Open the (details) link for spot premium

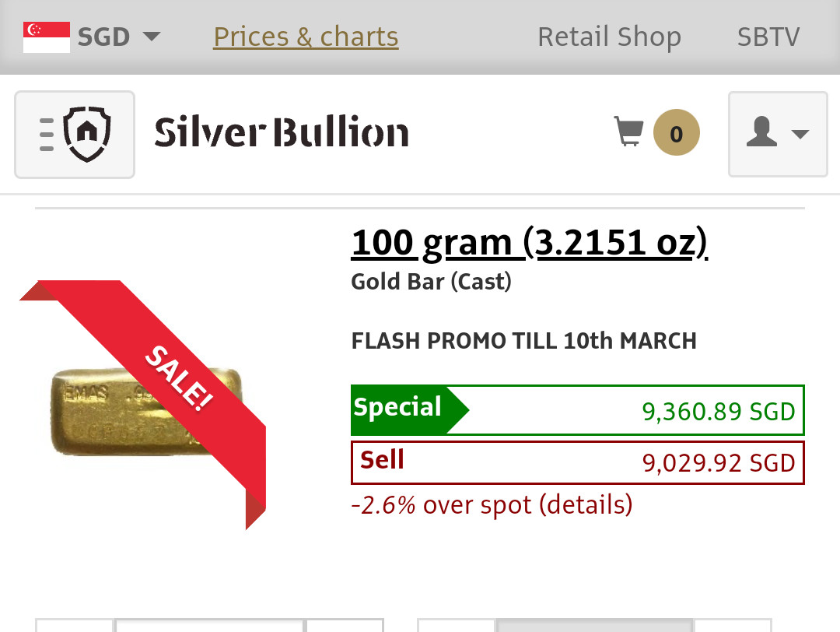point(589,505)
